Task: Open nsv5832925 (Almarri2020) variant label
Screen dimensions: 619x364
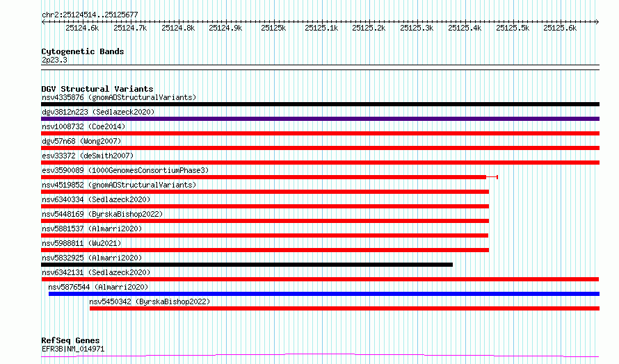Action: pyautogui.click(x=92, y=258)
